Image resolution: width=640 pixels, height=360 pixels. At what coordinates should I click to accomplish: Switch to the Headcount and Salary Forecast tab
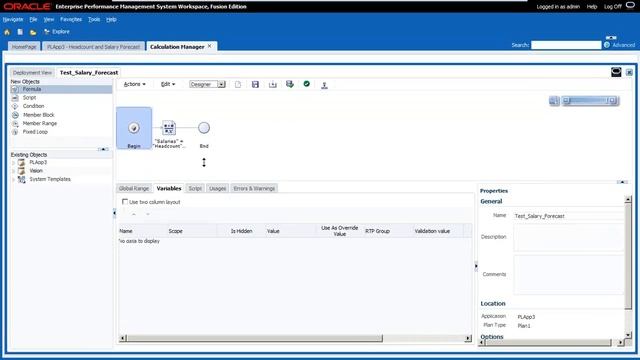(x=93, y=47)
